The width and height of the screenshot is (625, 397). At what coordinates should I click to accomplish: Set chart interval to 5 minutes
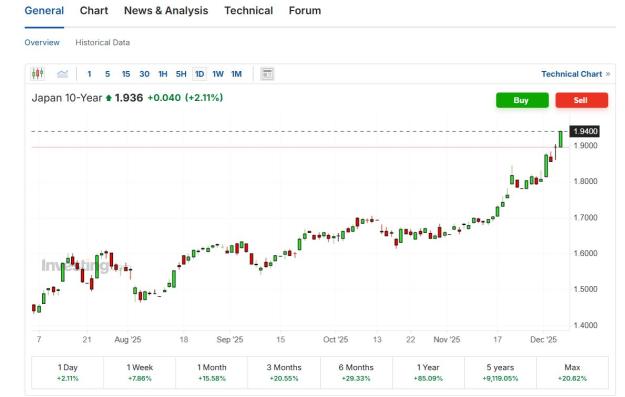(108, 74)
